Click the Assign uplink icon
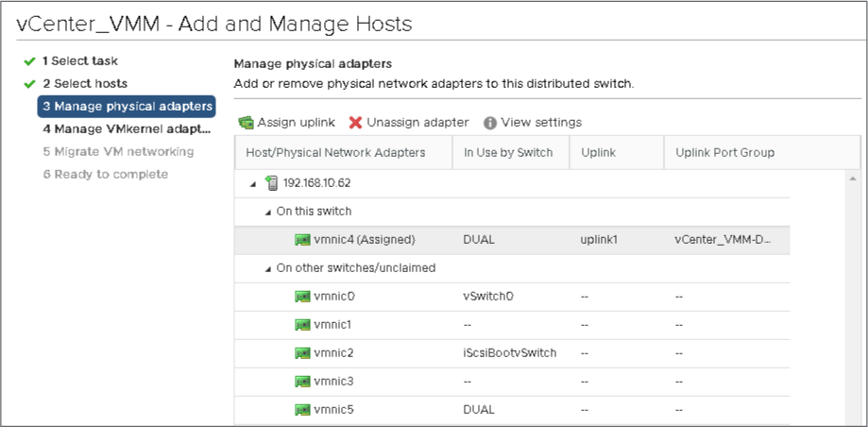This screenshot has width=868, height=427. pos(246,123)
